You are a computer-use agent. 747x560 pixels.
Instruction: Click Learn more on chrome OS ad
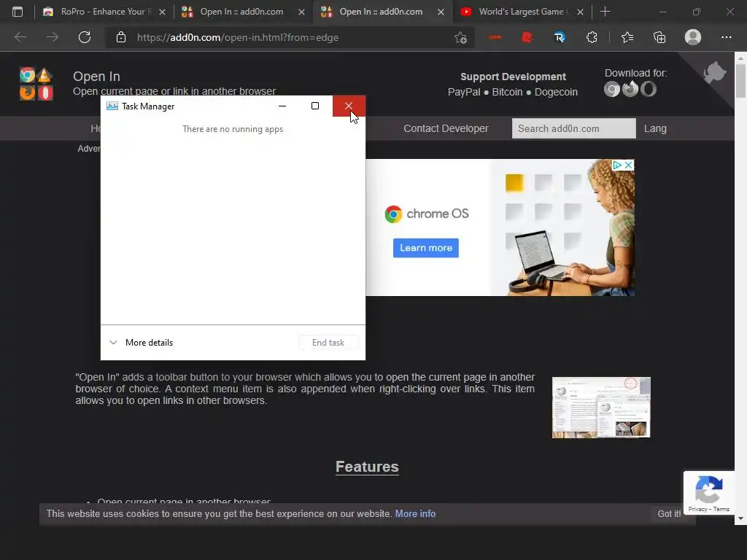point(426,248)
